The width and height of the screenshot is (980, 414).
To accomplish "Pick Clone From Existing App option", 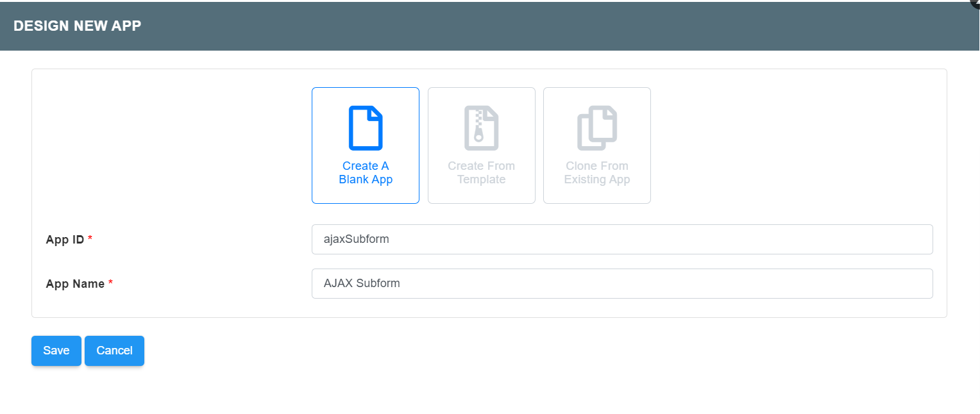I will pos(597,145).
